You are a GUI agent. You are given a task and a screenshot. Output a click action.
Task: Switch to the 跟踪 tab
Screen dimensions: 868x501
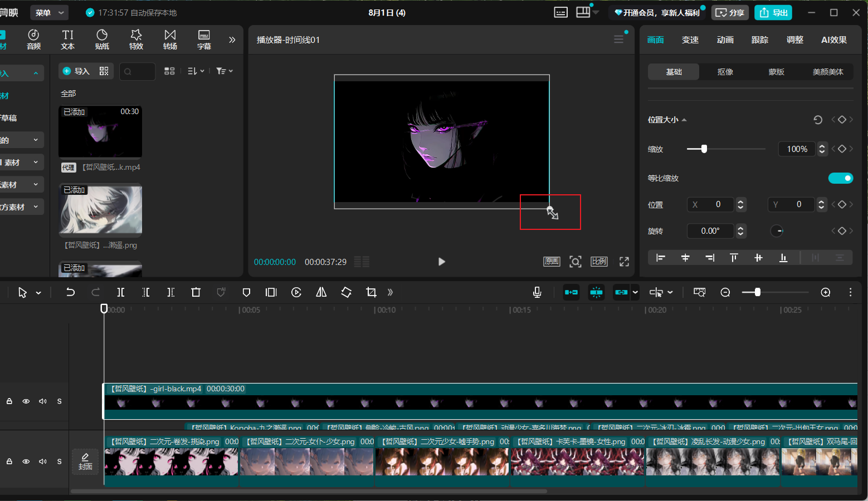click(760, 40)
